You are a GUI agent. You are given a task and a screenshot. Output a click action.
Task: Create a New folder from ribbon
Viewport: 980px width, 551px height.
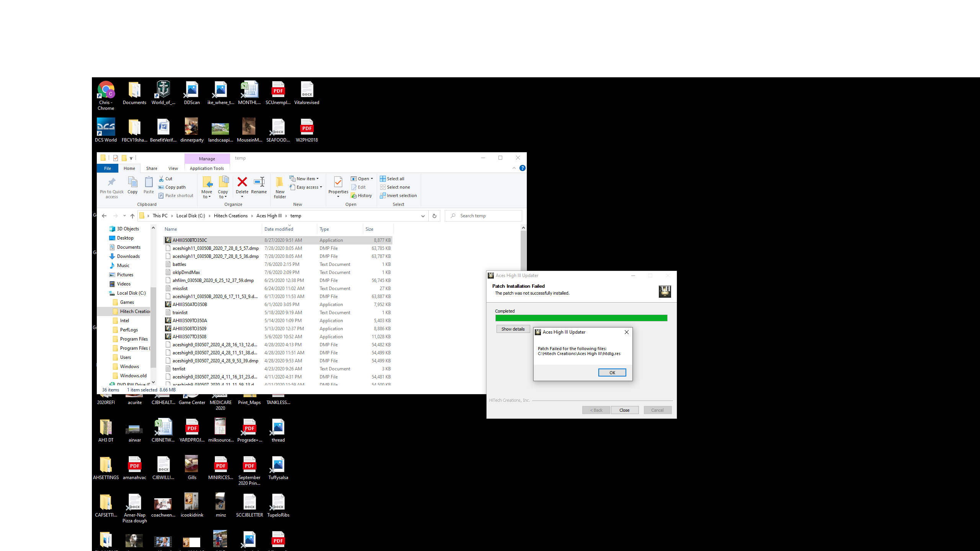click(x=280, y=187)
